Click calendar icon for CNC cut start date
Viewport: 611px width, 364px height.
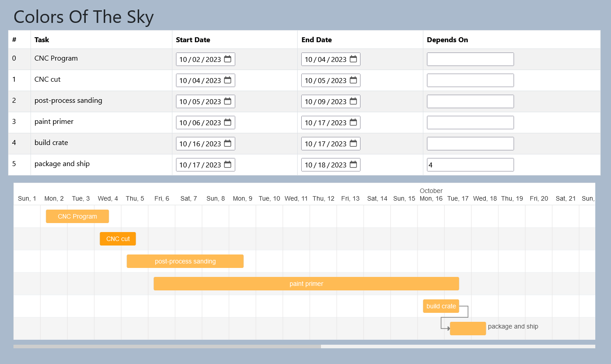228,80
